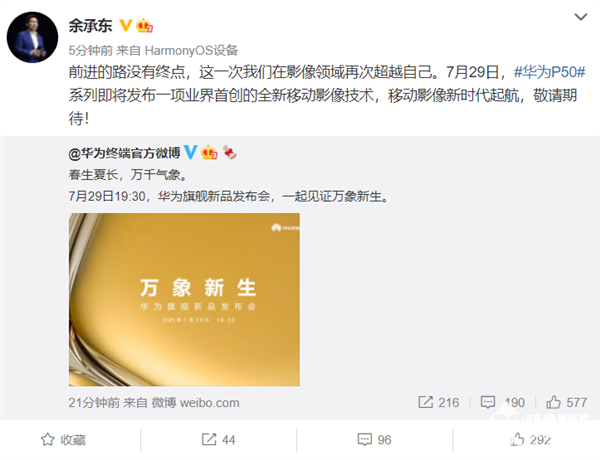
Task: Click the orange verified V badge beside 余承东
Action: point(126,26)
